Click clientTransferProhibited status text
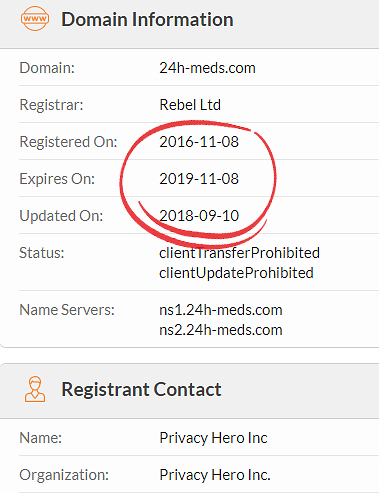This screenshot has width=379, height=493. click(x=239, y=253)
